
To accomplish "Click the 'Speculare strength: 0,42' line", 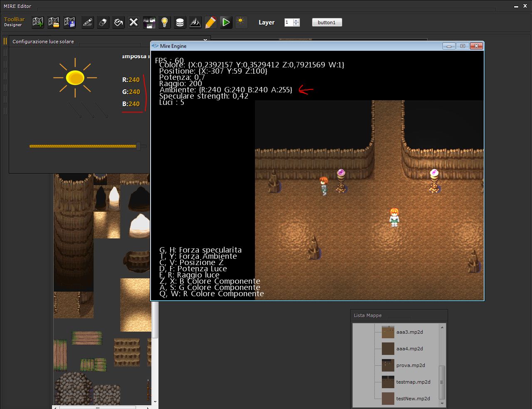I will [204, 96].
